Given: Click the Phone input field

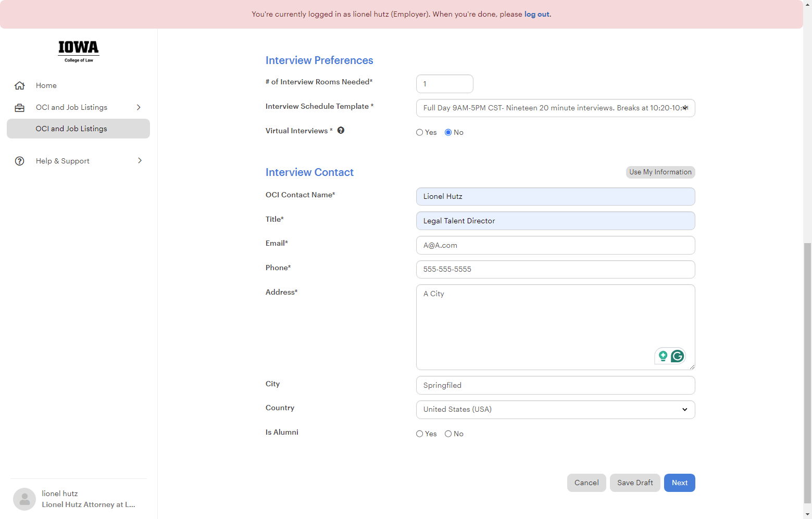Looking at the screenshot, I should point(555,270).
